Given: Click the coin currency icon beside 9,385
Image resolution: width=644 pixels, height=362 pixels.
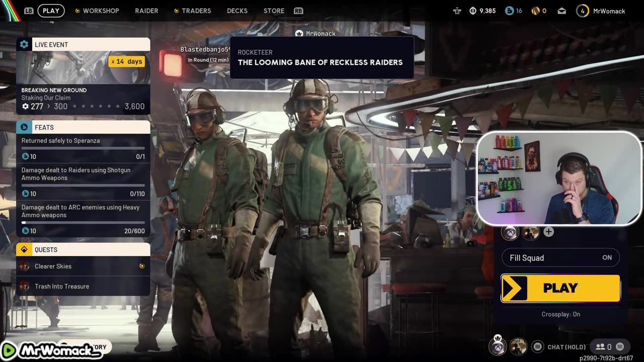Looking at the screenshot, I should (472, 11).
